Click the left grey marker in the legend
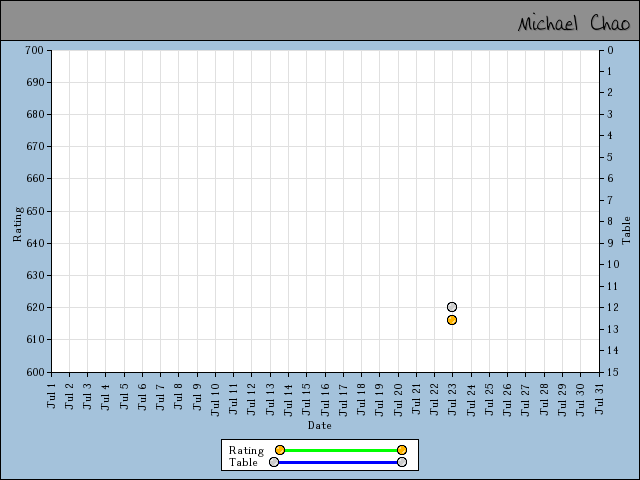The width and height of the screenshot is (640, 480). tap(274, 462)
